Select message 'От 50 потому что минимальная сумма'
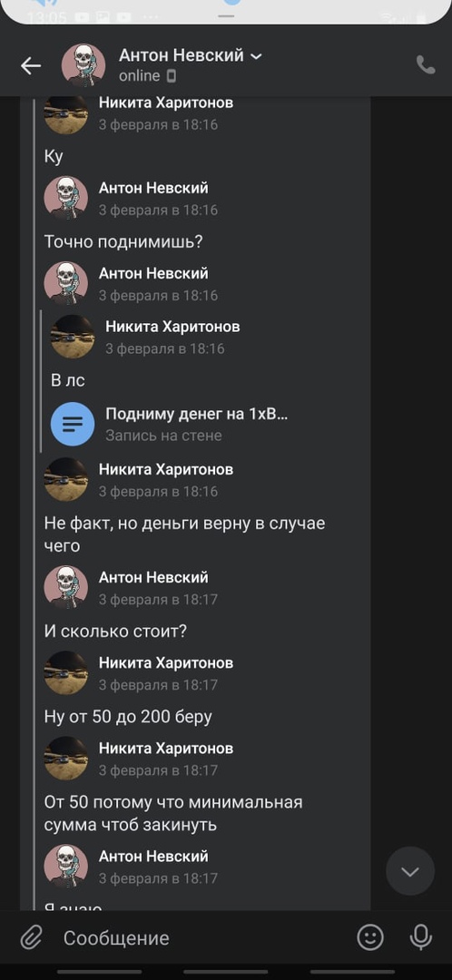The height and width of the screenshot is (980, 452). pos(173,813)
